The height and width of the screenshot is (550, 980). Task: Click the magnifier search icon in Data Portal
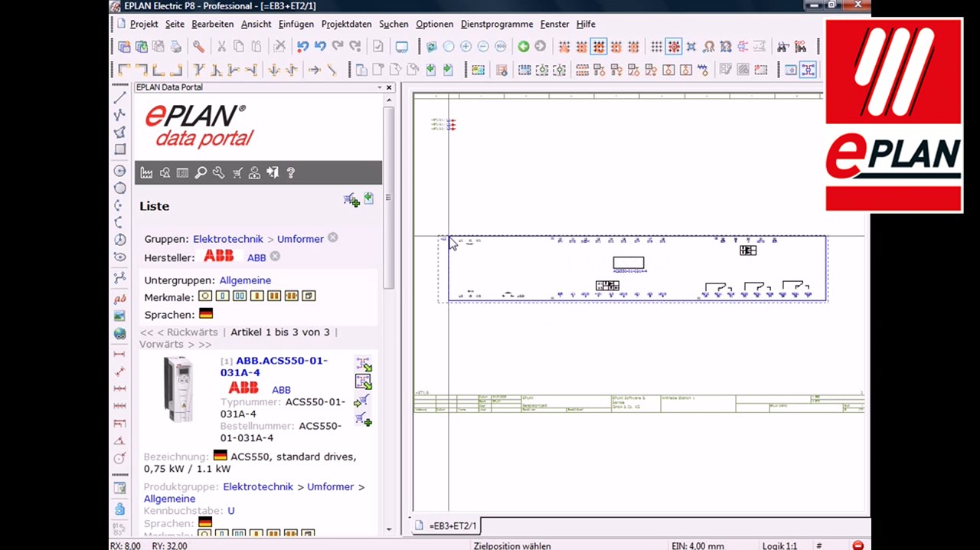click(x=201, y=173)
